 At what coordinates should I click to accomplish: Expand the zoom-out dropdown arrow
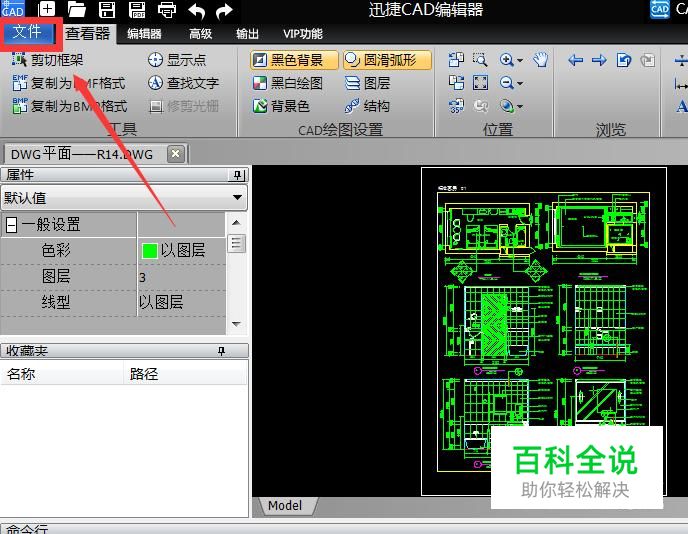[x=520, y=83]
